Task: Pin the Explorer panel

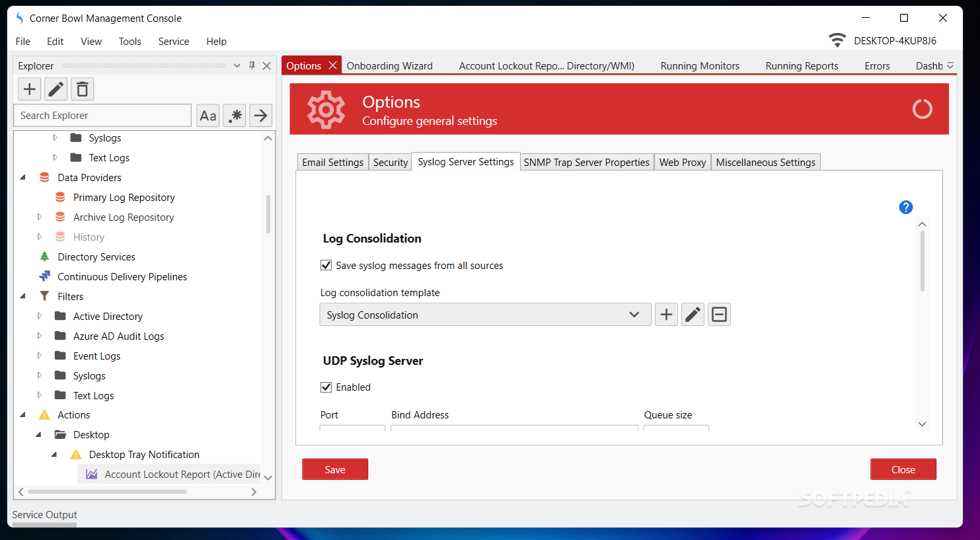Action: click(252, 65)
